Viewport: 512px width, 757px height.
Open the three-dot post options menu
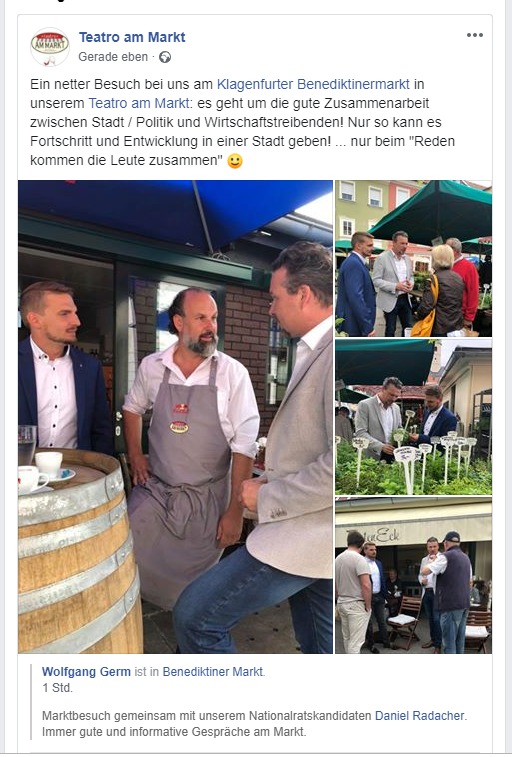tap(474, 35)
